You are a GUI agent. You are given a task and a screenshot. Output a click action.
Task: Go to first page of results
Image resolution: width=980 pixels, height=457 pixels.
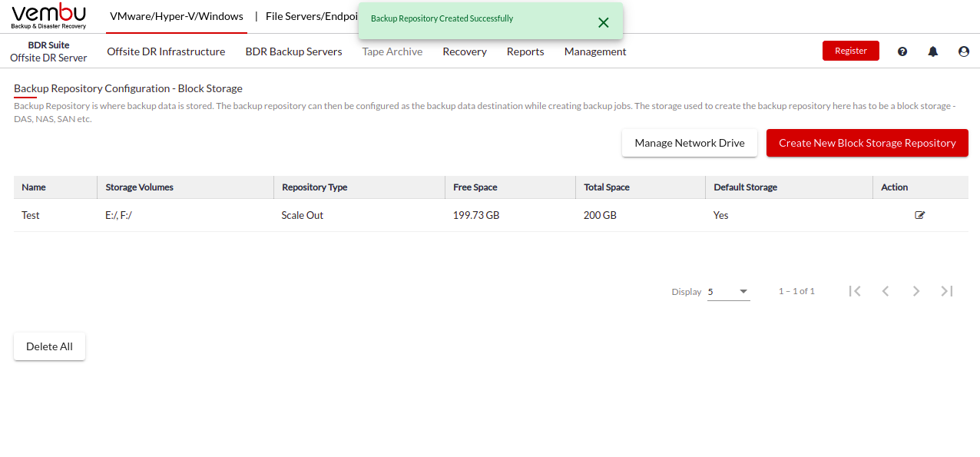click(855, 291)
